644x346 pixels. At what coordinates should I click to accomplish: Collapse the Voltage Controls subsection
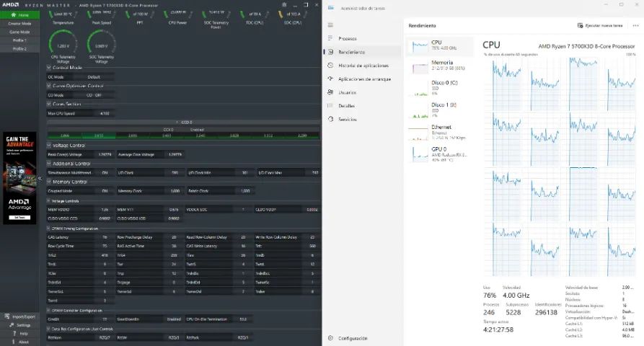49,200
